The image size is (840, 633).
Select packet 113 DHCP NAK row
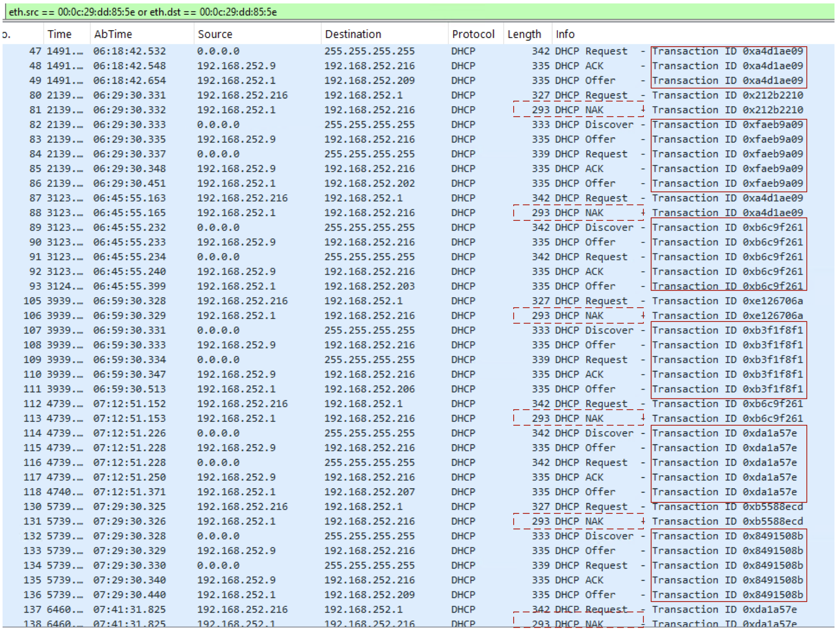[x=418, y=419]
